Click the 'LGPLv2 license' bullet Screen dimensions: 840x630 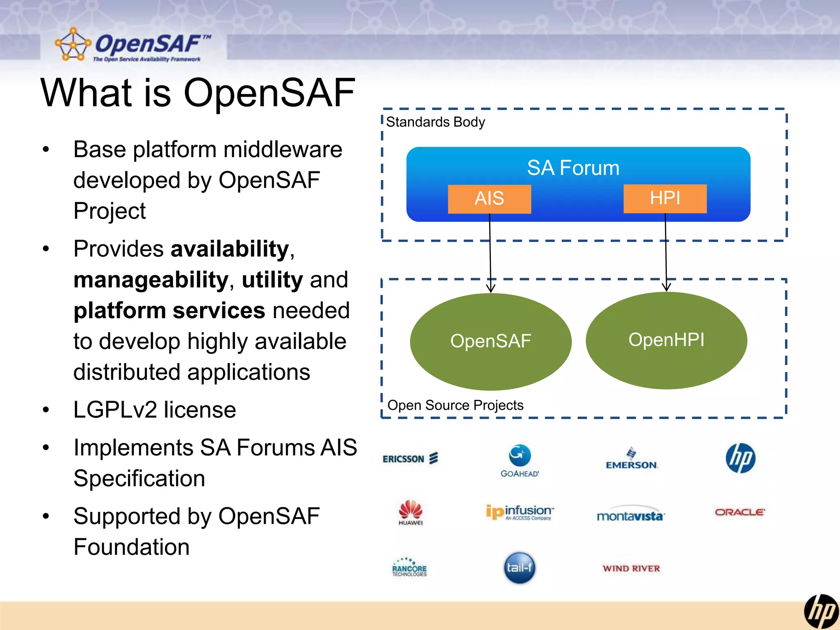point(155,410)
